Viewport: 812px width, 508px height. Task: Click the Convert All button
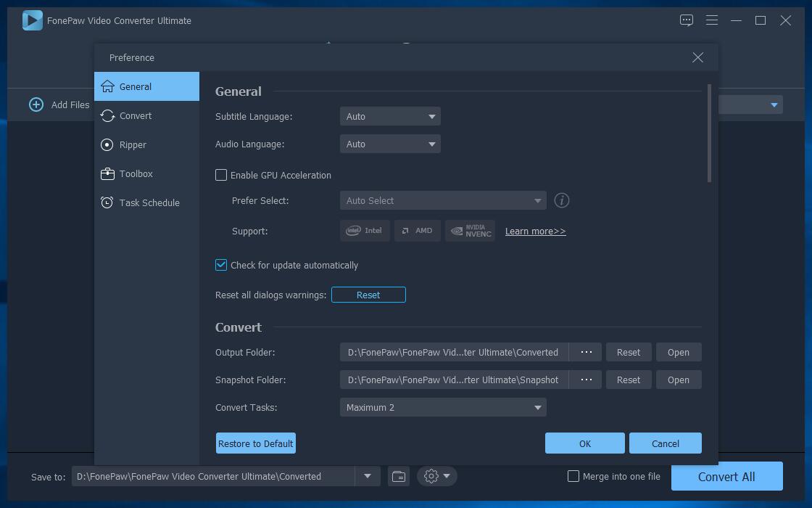pyautogui.click(x=726, y=476)
